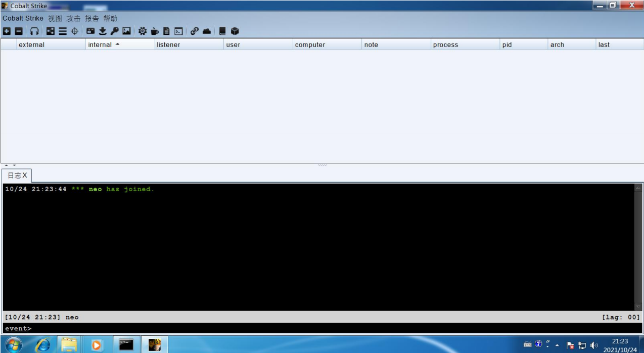Collapse the top pane with split-pane up arrow

tap(7, 165)
